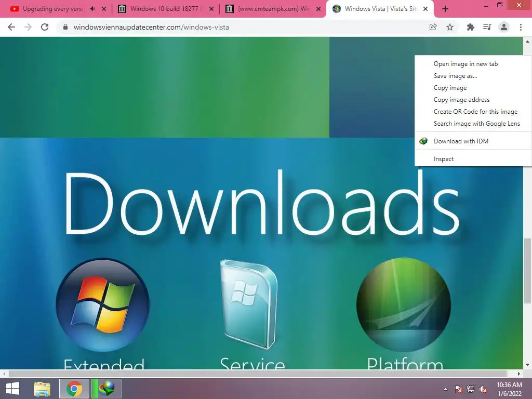Image resolution: width=532 pixels, height=399 pixels.
Task: Open a new browser tab
Action: (x=445, y=9)
